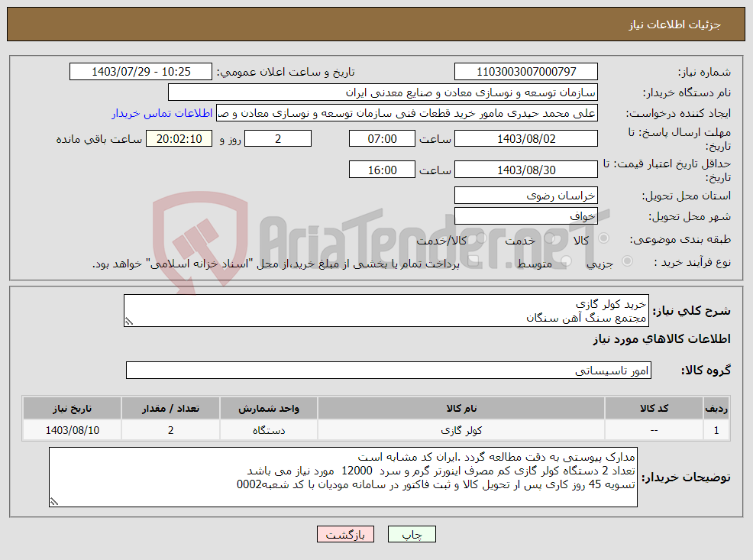Click the نوع فرآیند خرید label
Image resolution: width=753 pixels, height=560 pixels.
tap(692, 262)
